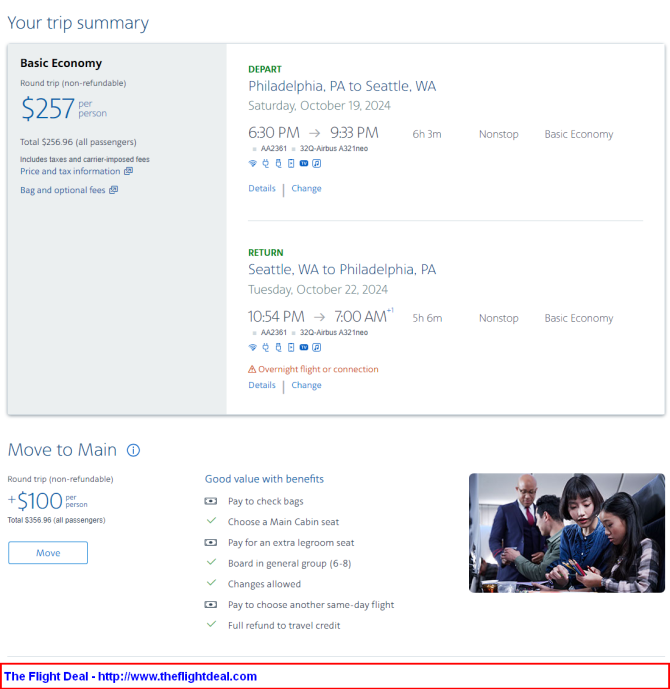670x689 pixels.
Task: Click the Total $356.96 (all passengers) text
Action: pyautogui.click(x=56, y=520)
